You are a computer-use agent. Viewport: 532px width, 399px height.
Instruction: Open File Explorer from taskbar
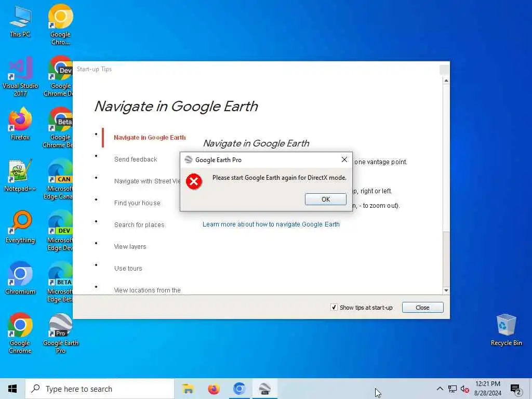[x=188, y=389]
